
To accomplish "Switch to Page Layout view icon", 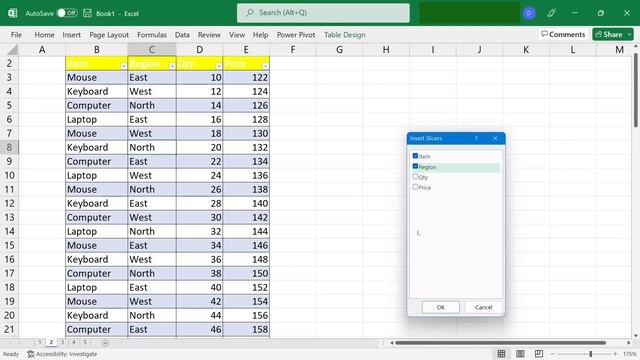I will pos(520,353).
